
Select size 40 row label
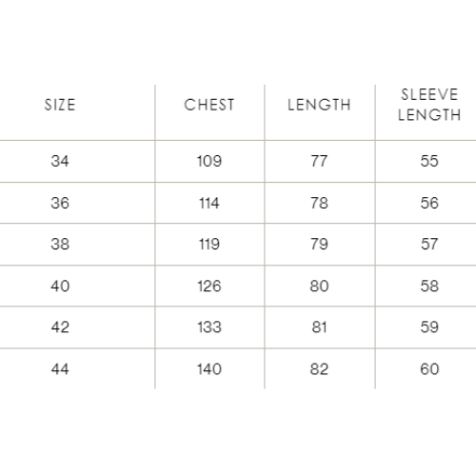coord(60,286)
